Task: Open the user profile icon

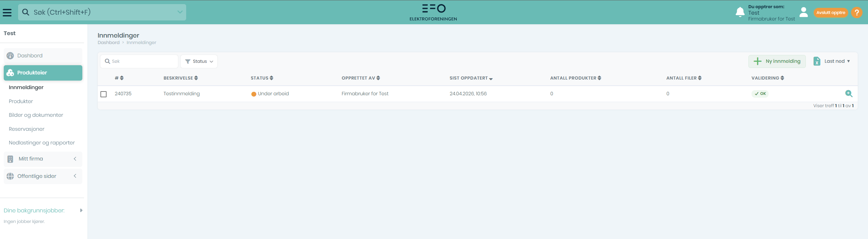Action: point(804,12)
